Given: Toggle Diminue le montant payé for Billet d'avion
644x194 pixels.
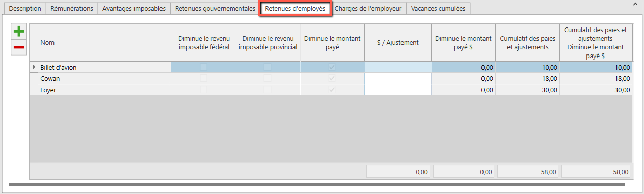Looking at the screenshot, I should click(x=332, y=67).
